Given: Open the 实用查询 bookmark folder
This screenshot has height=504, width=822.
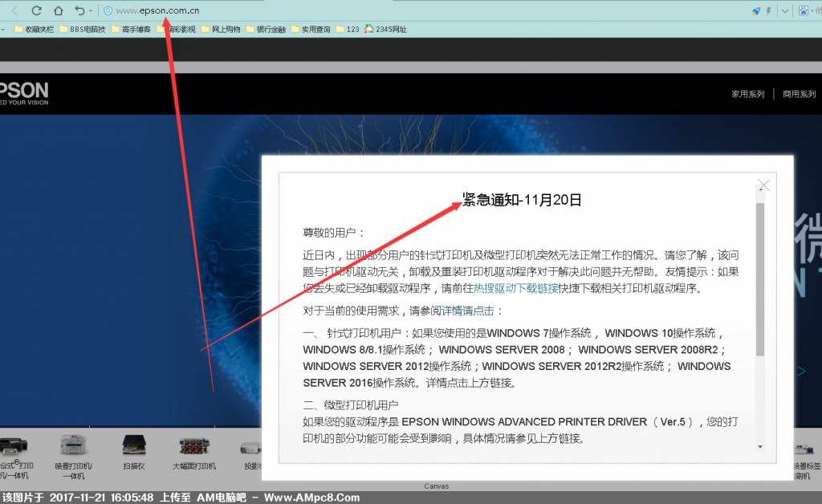Looking at the screenshot, I should [x=311, y=30].
